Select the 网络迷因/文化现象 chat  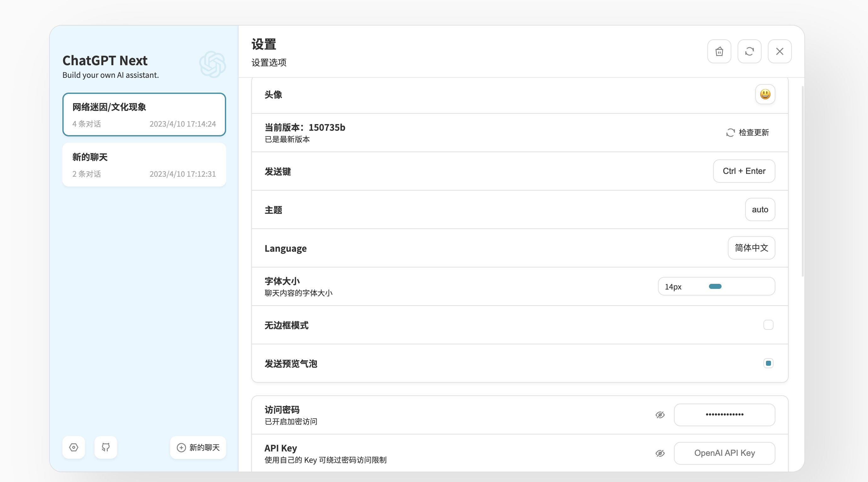click(144, 115)
